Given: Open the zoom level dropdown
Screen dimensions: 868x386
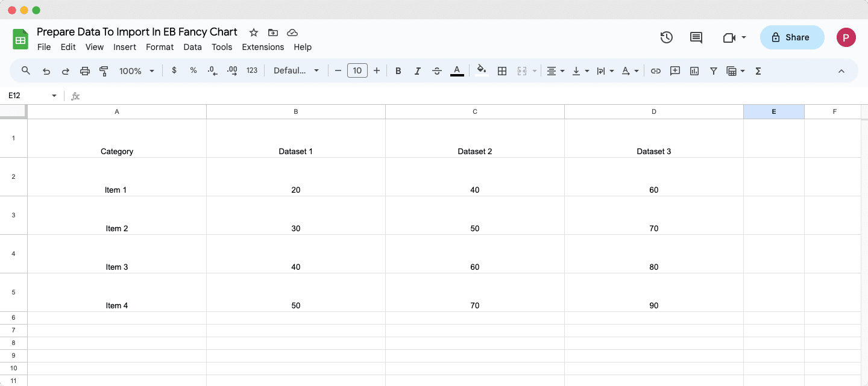Looking at the screenshot, I should coord(136,70).
